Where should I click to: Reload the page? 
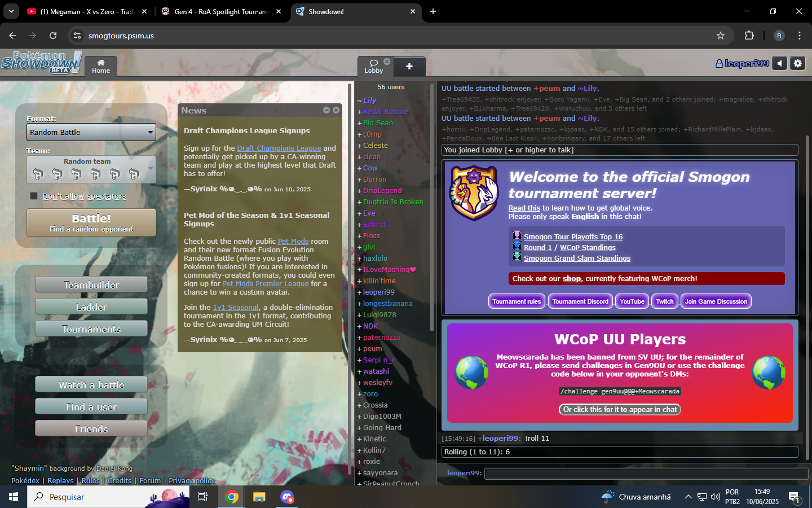coord(53,36)
